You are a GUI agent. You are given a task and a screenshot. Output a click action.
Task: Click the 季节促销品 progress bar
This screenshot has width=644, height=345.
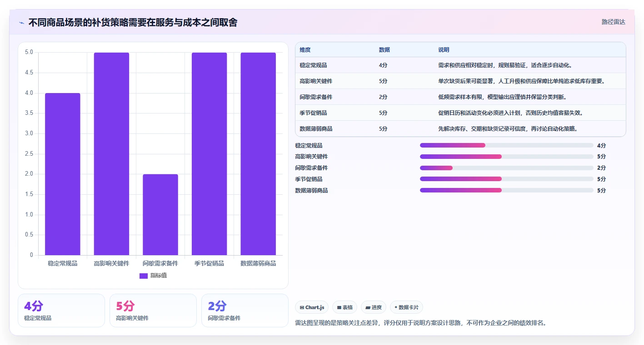pyautogui.click(x=507, y=179)
